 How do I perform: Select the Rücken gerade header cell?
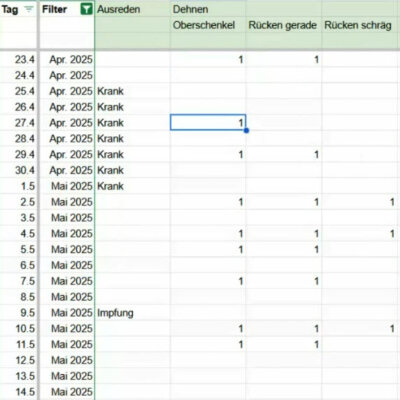tap(284, 25)
